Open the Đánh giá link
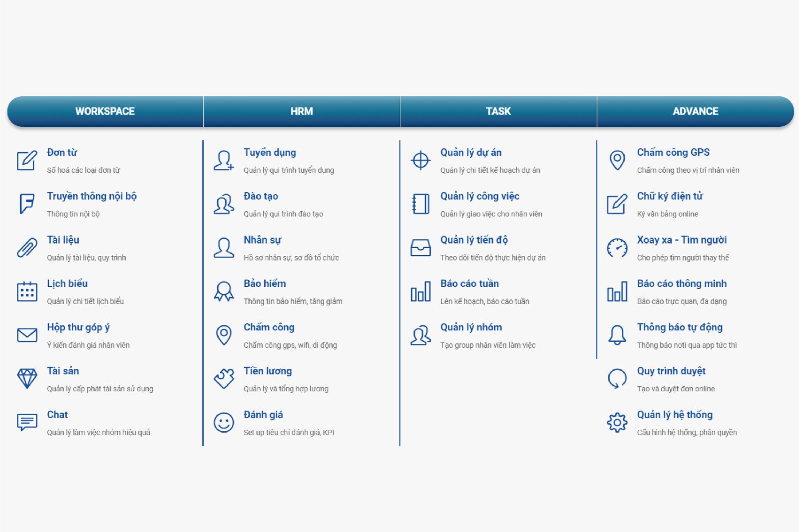This screenshot has width=799, height=532. (x=263, y=415)
